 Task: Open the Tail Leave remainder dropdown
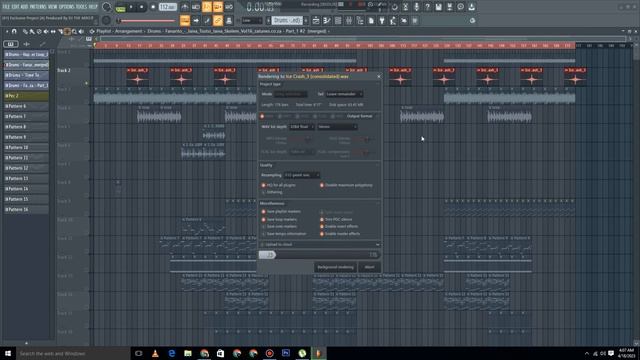[344, 94]
